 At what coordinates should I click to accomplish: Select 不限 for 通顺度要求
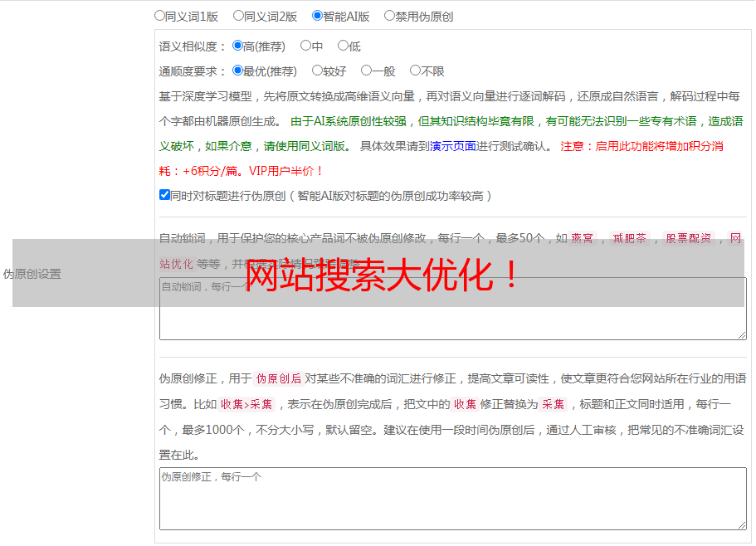point(415,71)
